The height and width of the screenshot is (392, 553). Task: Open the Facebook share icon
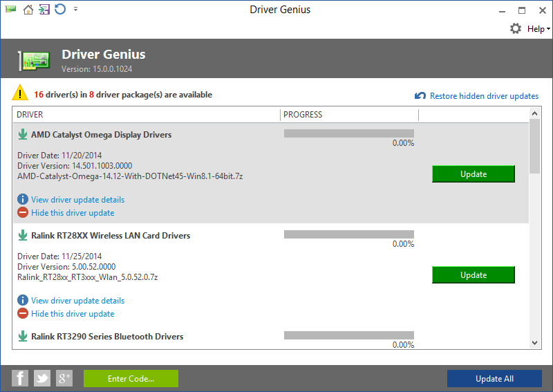20,379
